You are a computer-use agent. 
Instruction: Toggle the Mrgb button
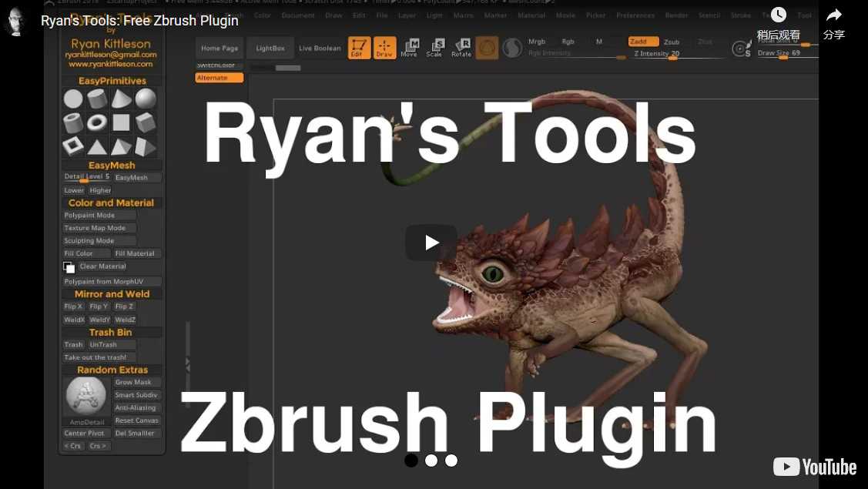click(x=536, y=42)
